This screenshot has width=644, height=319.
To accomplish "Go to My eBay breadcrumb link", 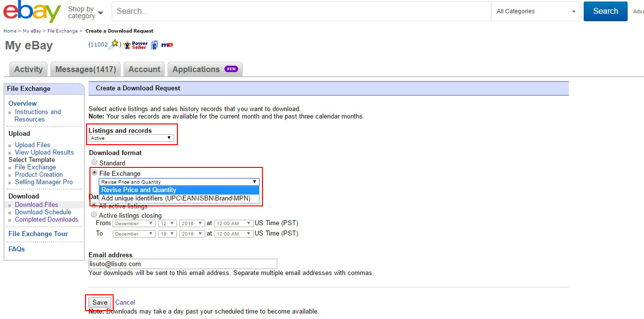I will point(32,31).
